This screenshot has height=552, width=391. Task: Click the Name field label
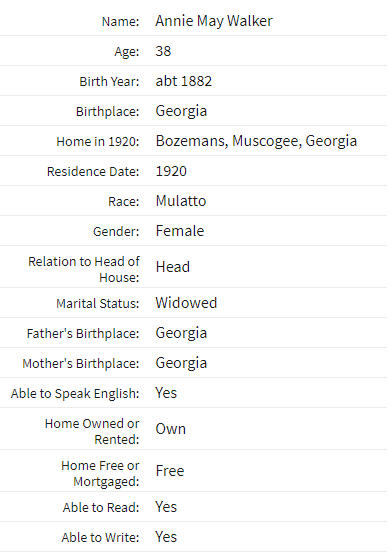[121, 21]
